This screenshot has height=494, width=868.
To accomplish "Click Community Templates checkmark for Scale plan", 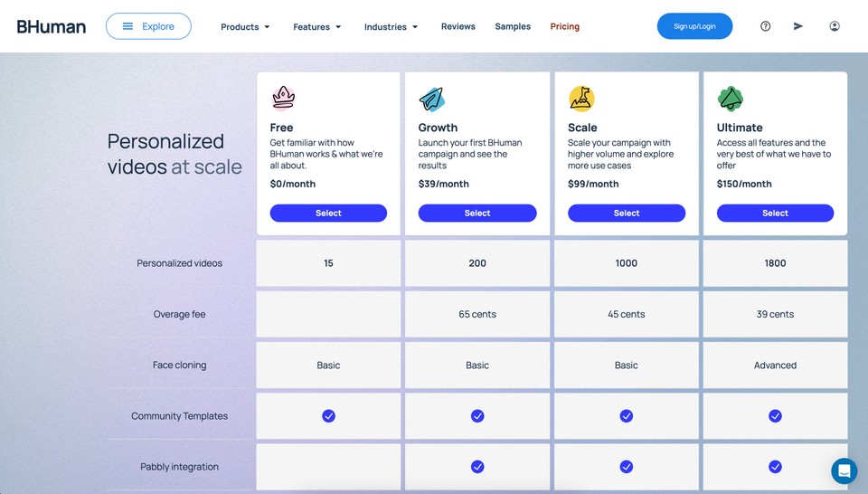I will click(x=626, y=416).
